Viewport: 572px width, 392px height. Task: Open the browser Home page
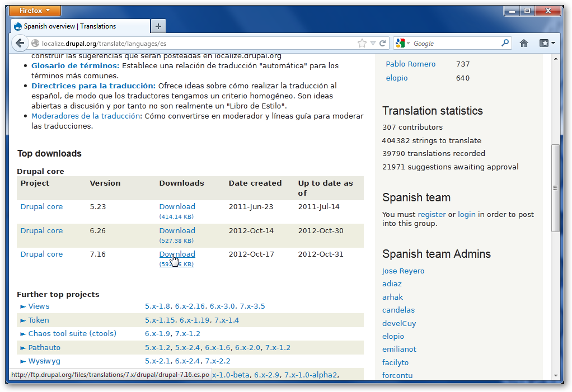[523, 43]
